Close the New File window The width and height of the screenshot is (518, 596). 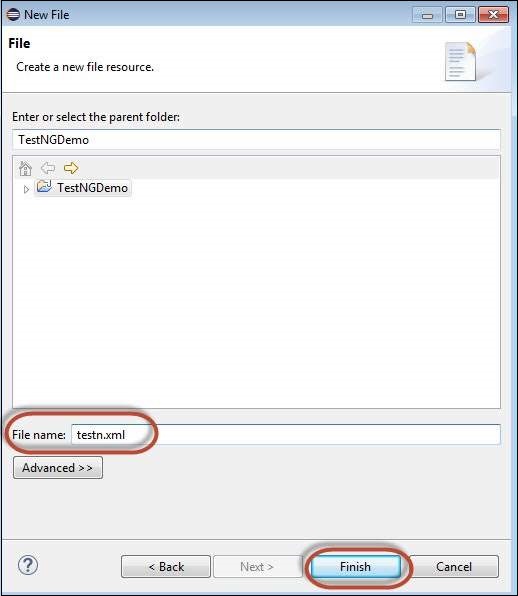pos(493,15)
